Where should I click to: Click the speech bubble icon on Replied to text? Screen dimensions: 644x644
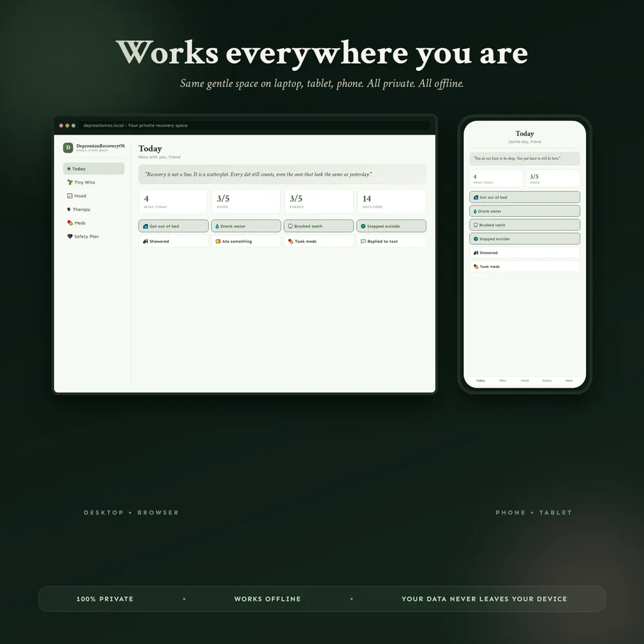pyautogui.click(x=363, y=241)
